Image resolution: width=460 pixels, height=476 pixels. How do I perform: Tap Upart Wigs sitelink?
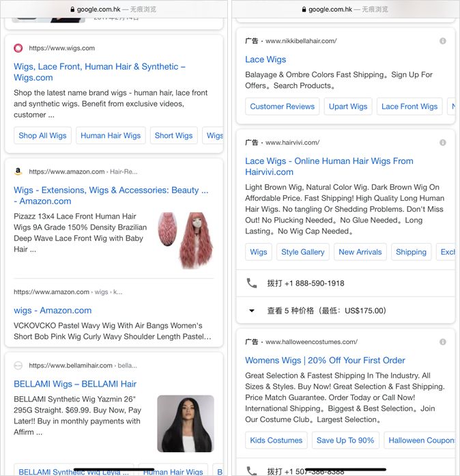click(x=348, y=107)
